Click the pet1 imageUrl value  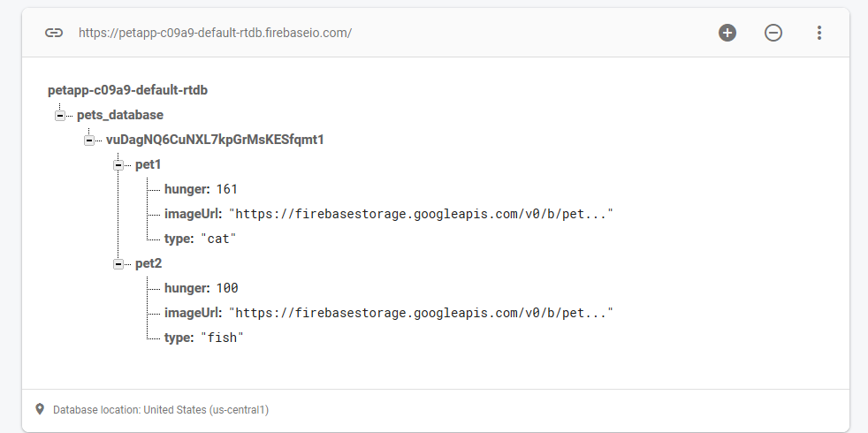point(421,214)
